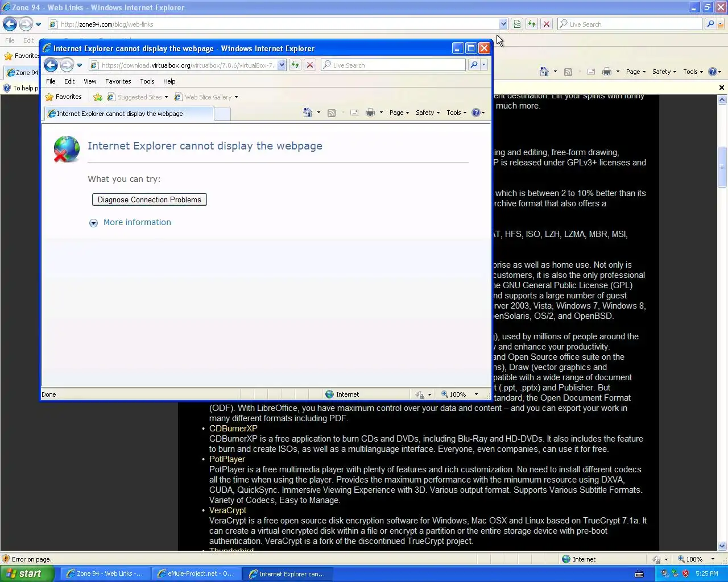
Task: Open Web Slice Gallery dropdown
Action: click(x=236, y=97)
